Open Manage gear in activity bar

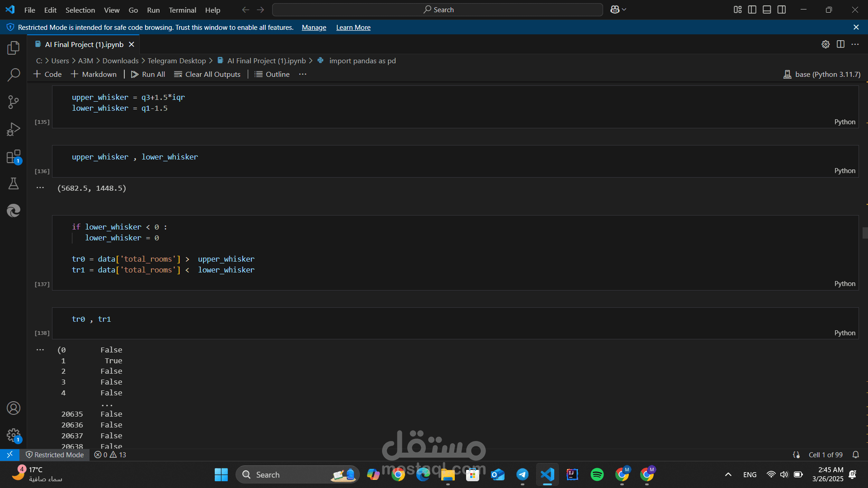pyautogui.click(x=14, y=435)
